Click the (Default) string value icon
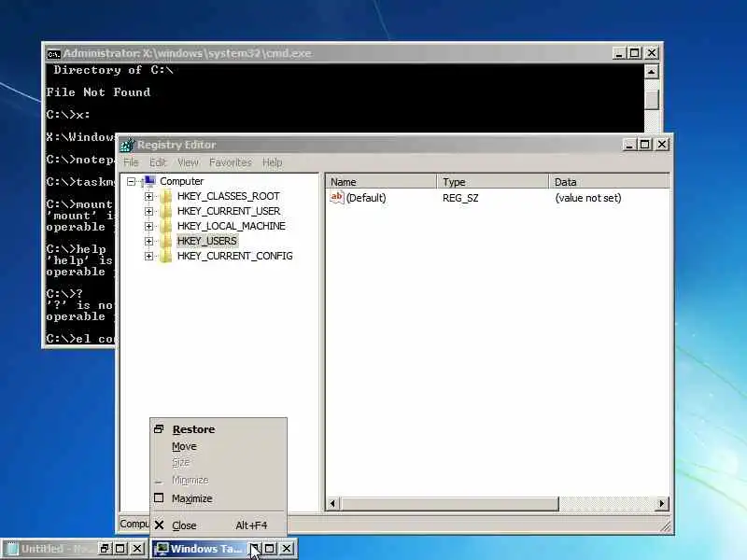This screenshot has width=747, height=560. click(337, 197)
